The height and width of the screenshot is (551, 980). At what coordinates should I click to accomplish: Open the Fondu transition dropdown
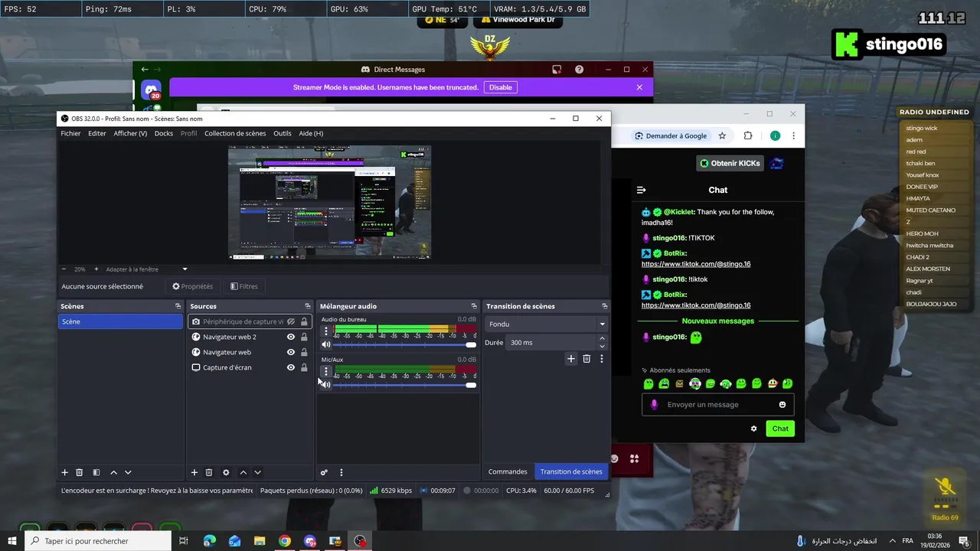(547, 324)
